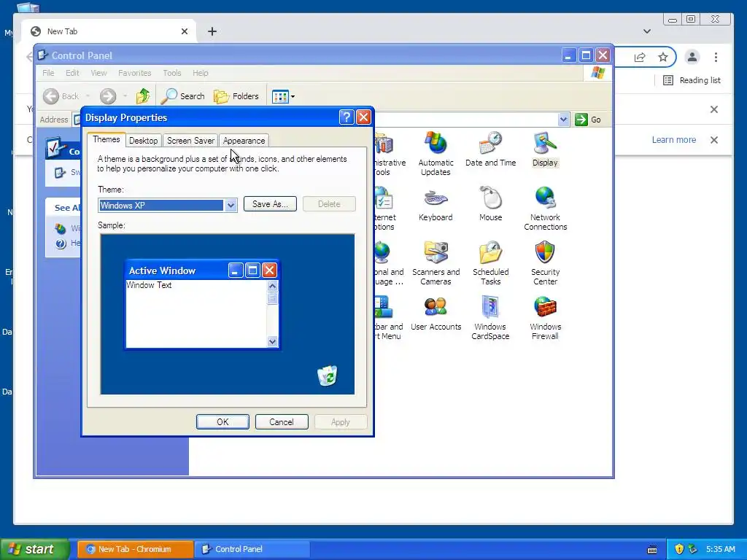
Task: Open the Reading list in Chromium
Action: [x=692, y=80]
